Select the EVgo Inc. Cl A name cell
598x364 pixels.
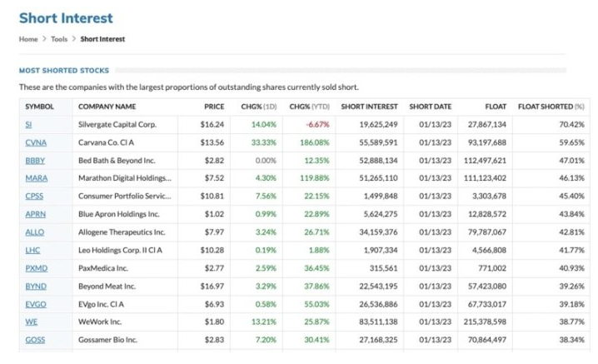[x=101, y=304]
